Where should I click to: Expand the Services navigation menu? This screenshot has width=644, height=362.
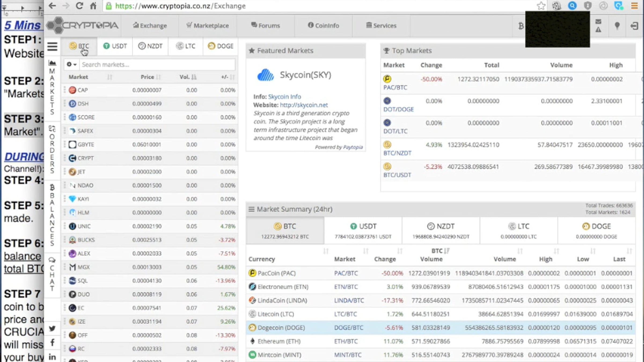click(x=381, y=26)
